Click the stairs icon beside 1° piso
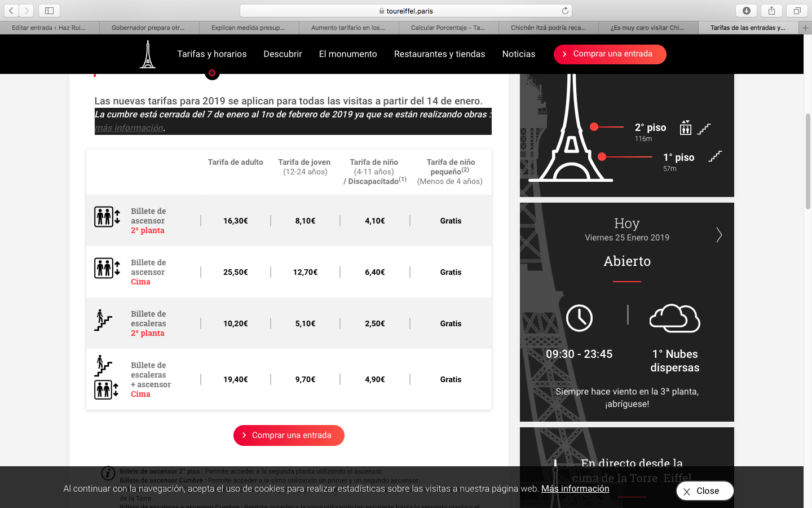The image size is (812, 508). tap(715, 156)
